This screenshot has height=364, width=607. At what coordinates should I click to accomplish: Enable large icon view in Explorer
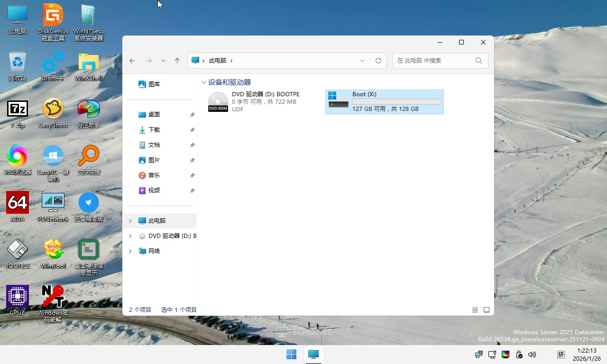click(x=486, y=309)
